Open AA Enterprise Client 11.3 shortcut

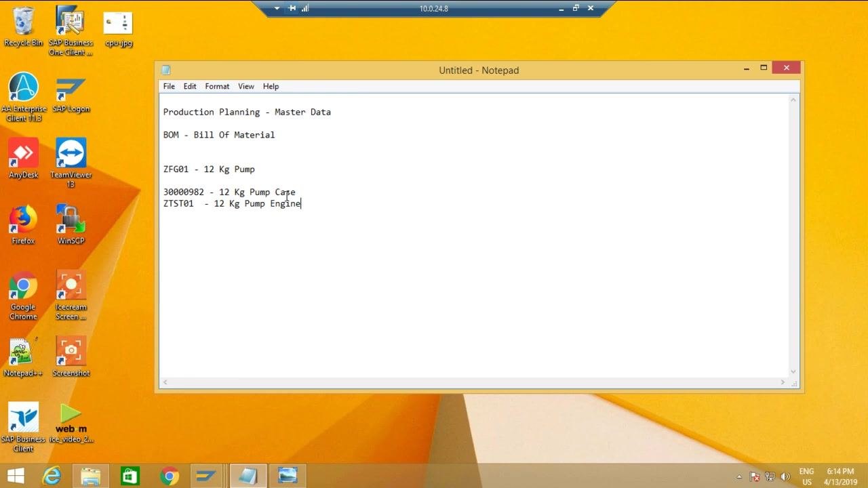(23, 97)
